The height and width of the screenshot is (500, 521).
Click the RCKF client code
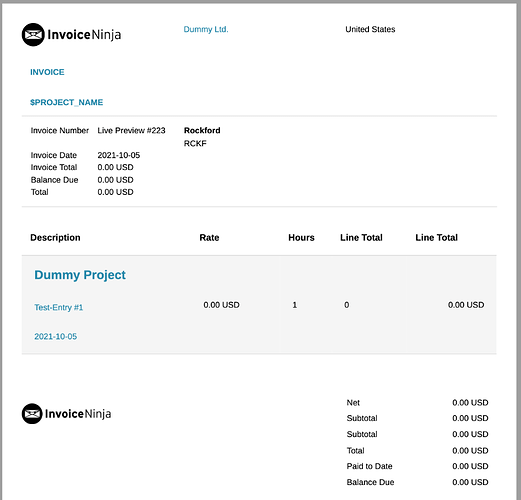pyautogui.click(x=195, y=143)
